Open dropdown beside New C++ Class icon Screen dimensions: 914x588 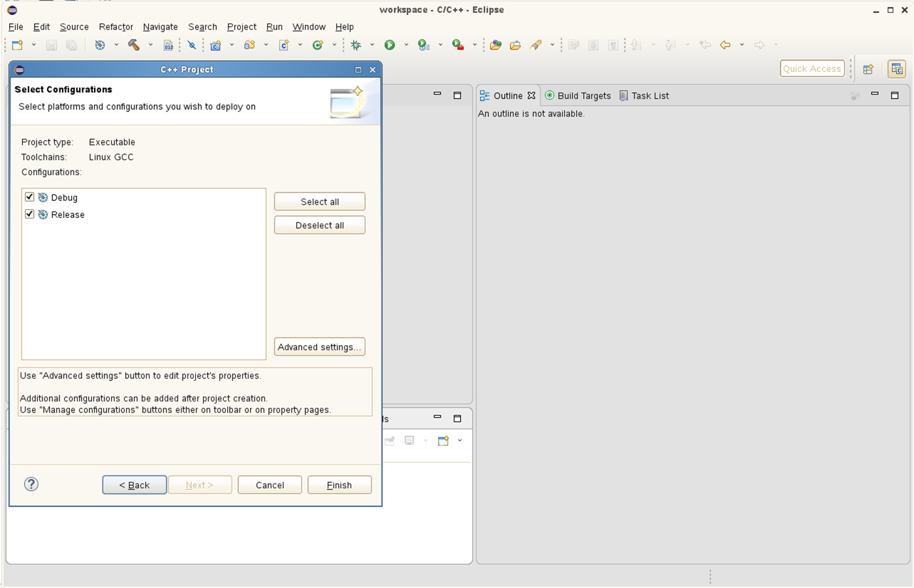334,45
